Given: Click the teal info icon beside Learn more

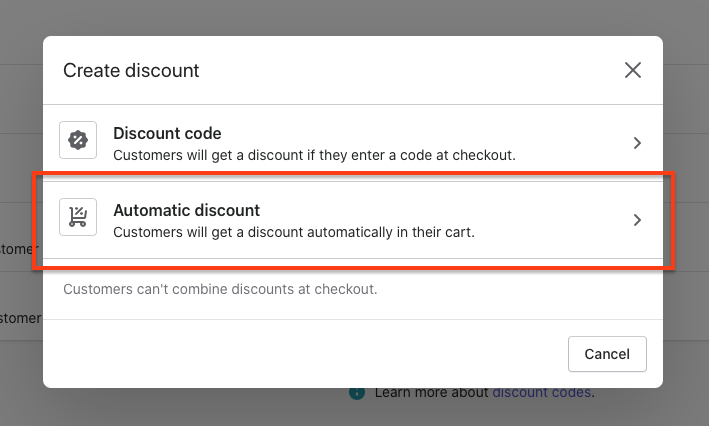Looking at the screenshot, I should (x=357, y=393).
